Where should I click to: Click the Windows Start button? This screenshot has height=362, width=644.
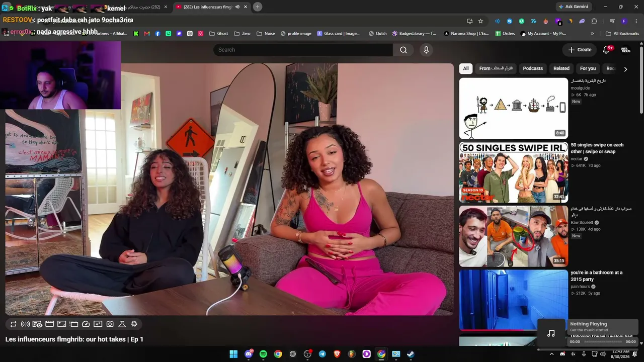[233, 354]
